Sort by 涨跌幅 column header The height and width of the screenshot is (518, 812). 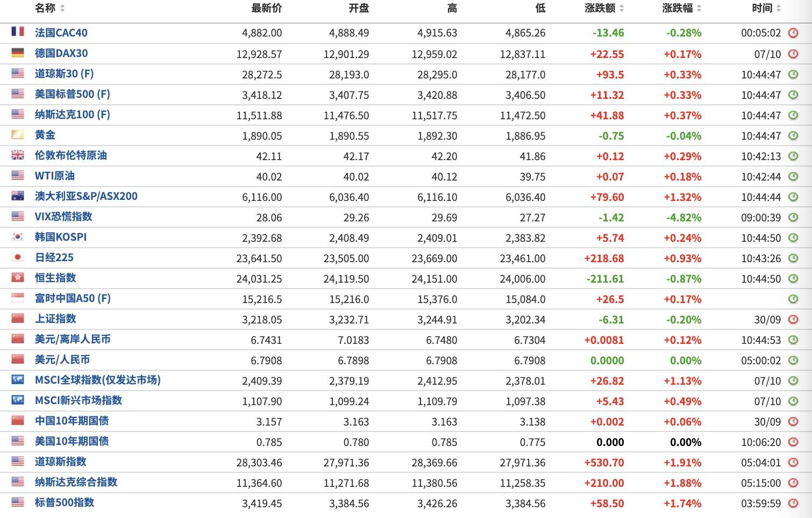coord(682,8)
